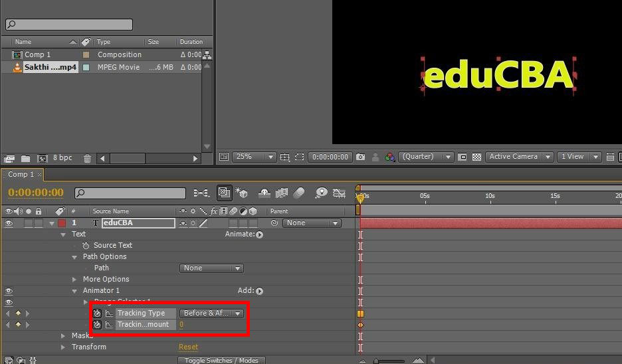Open Active Camera view dropdown
Image resolution: width=622 pixels, height=364 pixels.
519,157
